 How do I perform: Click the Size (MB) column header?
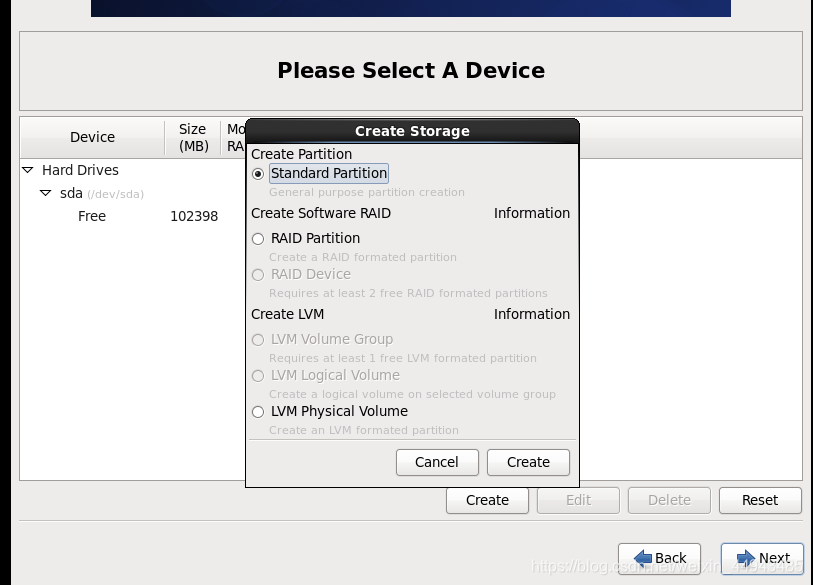pos(193,137)
